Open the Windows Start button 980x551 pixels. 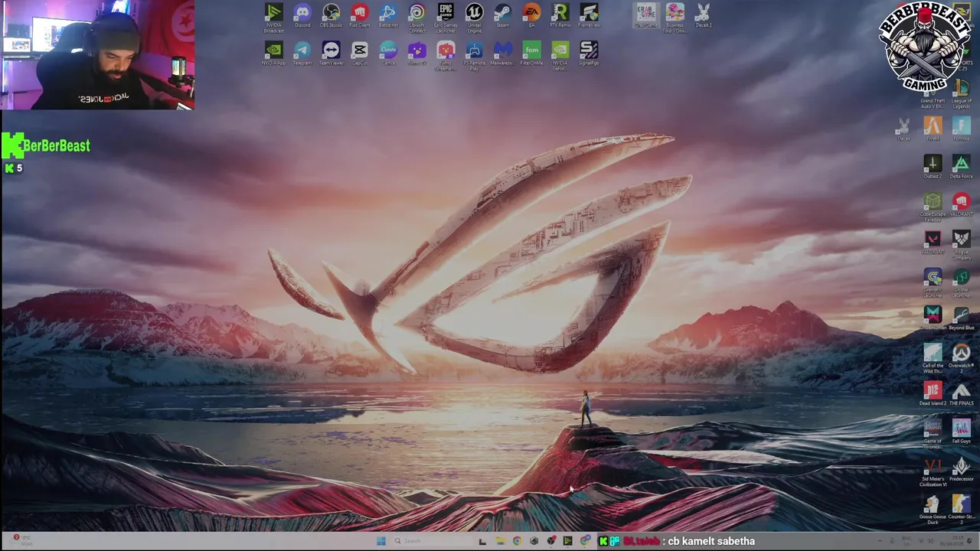pos(381,541)
